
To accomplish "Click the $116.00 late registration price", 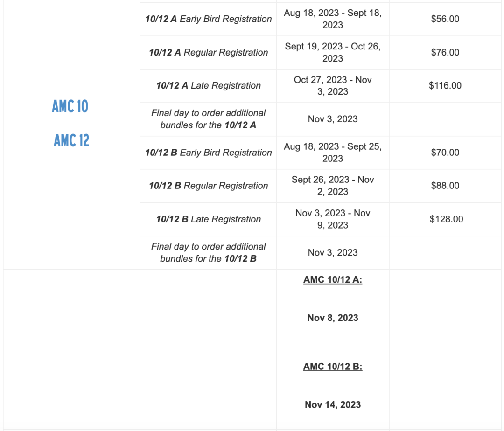I will [x=445, y=86].
